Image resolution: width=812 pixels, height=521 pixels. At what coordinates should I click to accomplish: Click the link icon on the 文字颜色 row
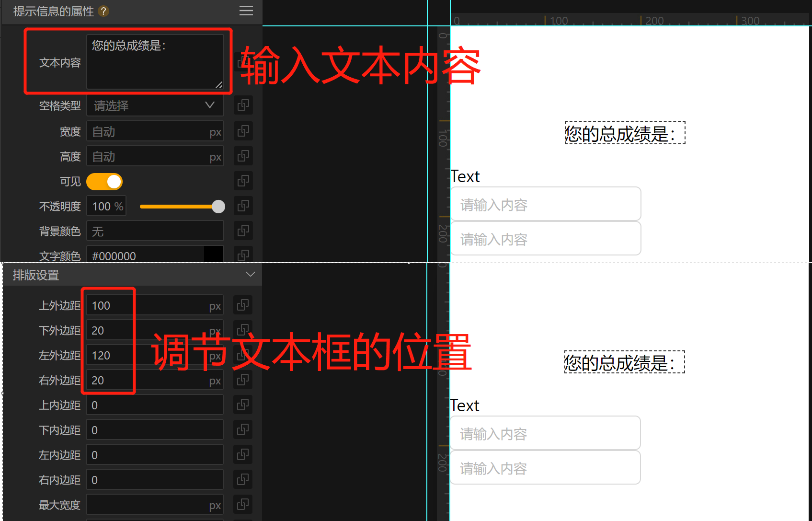coord(243,255)
